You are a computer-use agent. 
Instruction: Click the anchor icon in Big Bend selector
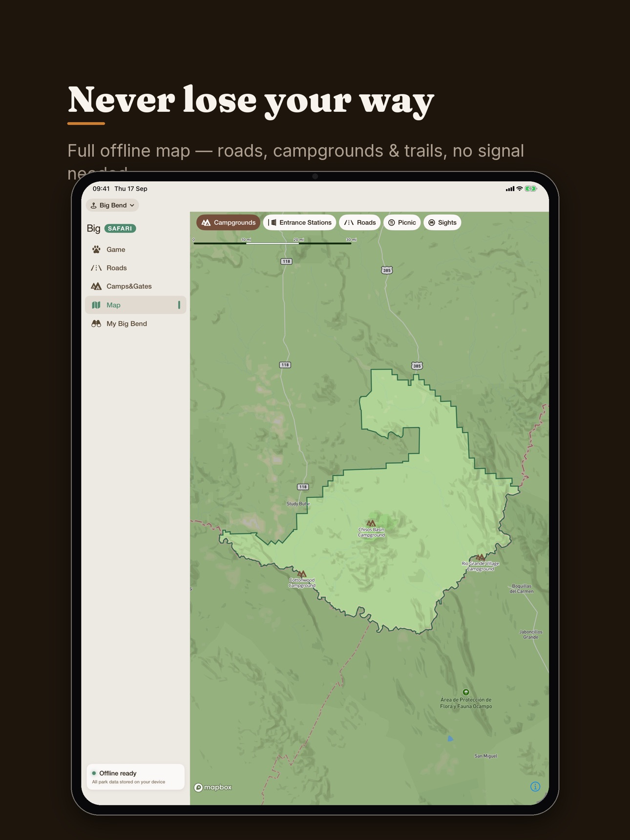tap(93, 206)
